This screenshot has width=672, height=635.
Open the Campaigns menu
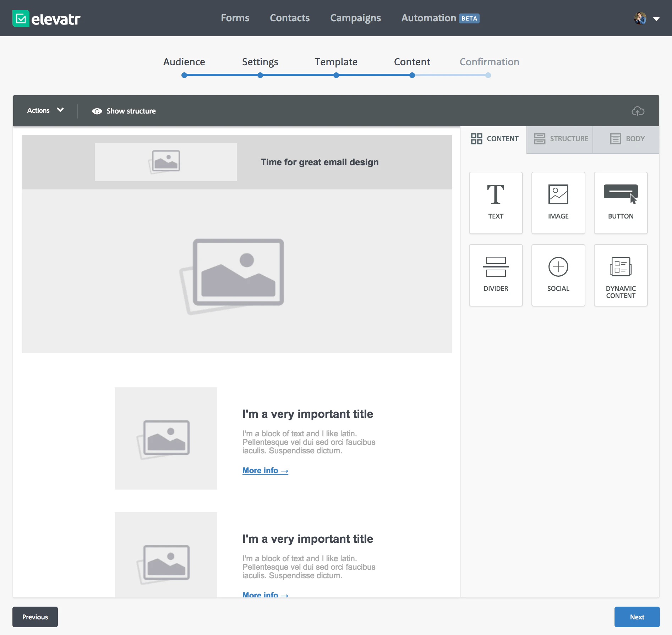tap(355, 18)
